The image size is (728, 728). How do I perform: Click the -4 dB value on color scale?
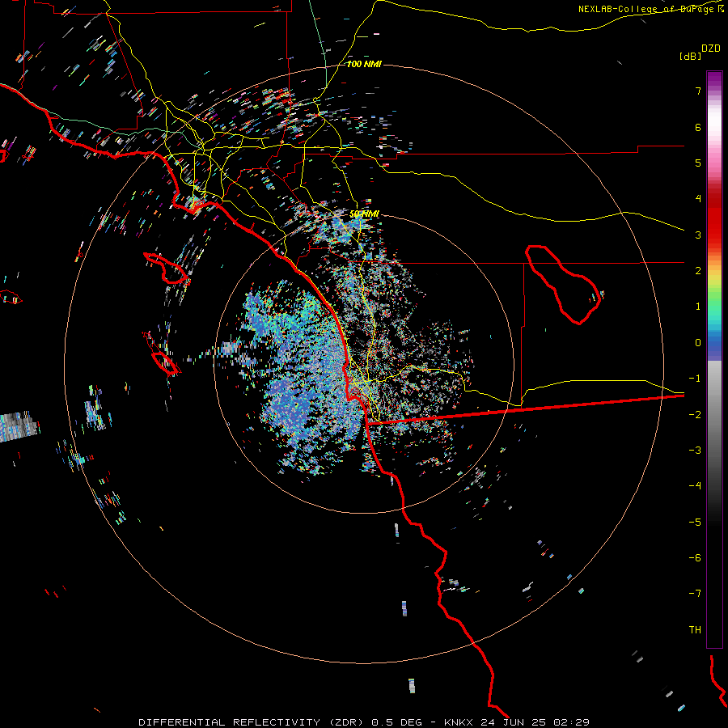(695, 485)
